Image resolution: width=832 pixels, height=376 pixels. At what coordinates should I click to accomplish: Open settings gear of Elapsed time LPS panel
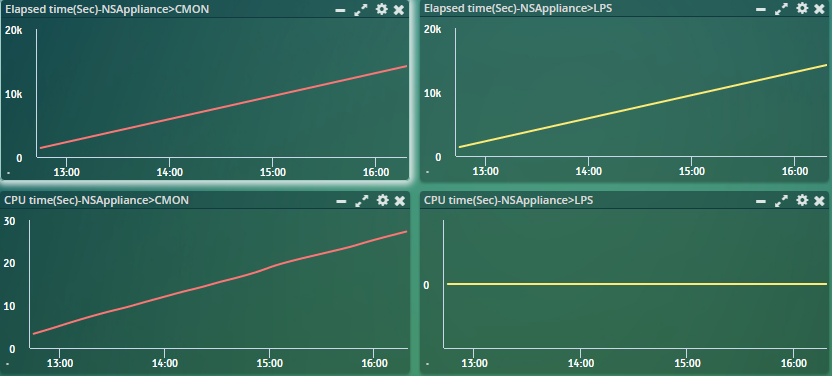(x=802, y=8)
